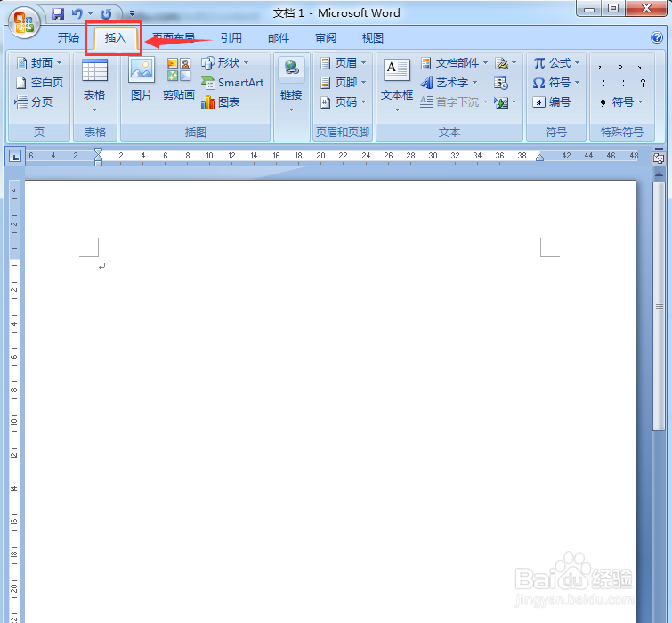The image size is (672, 623).
Task: Insert the 。 period special symbol
Action: 619,67
